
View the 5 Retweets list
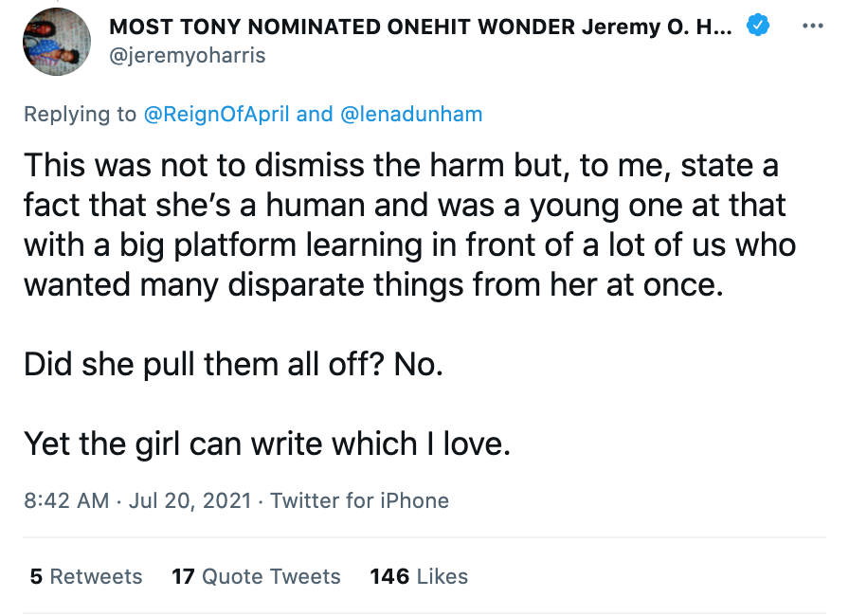(86, 576)
